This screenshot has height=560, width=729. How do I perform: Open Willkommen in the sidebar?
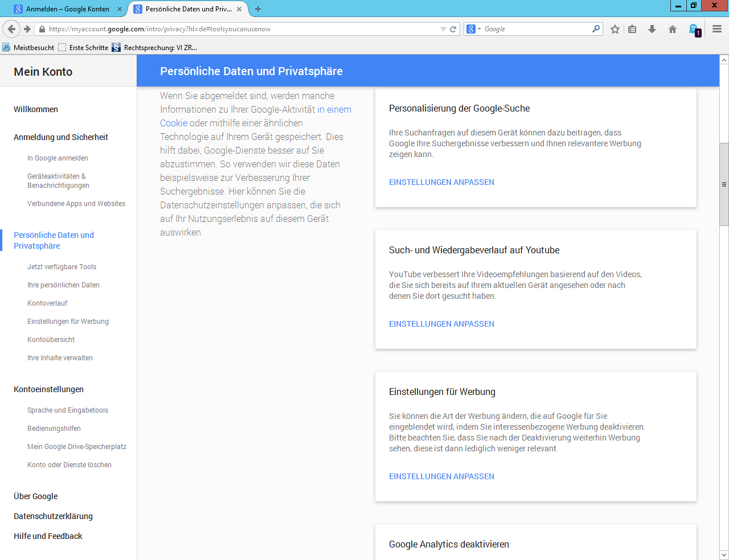point(36,109)
